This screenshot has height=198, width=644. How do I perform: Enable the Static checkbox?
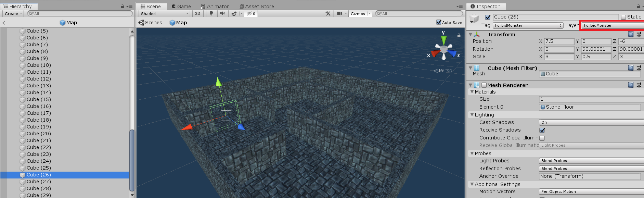point(623,17)
